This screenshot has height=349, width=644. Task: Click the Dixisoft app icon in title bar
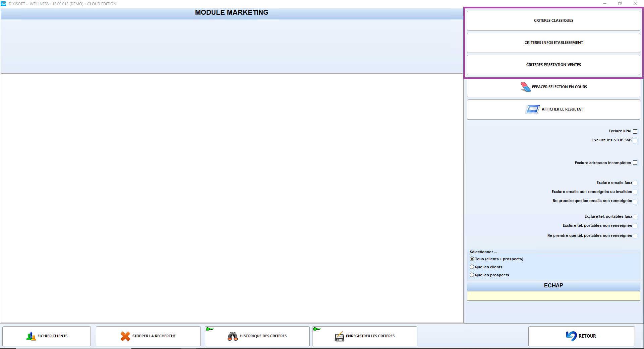pos(3,4)
